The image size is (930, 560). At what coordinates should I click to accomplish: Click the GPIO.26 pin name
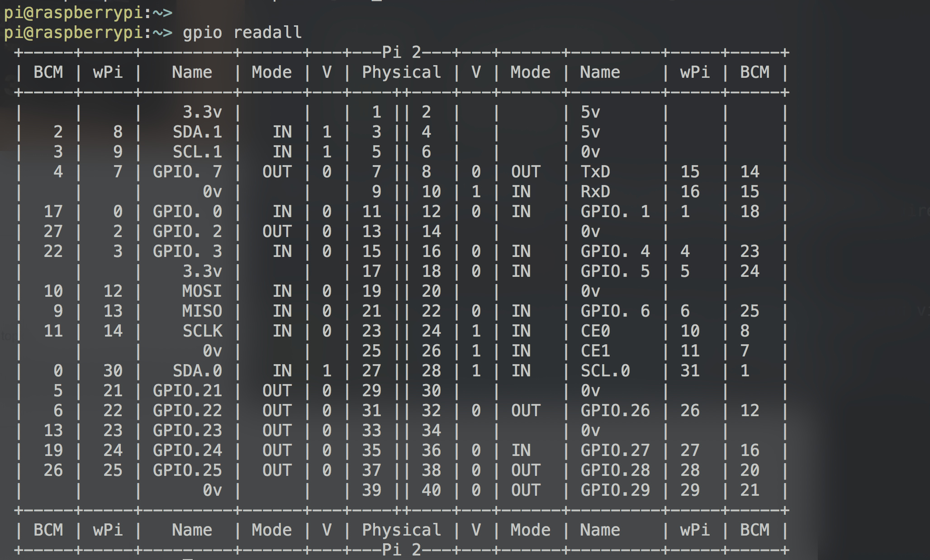click(x=615, y=411)
